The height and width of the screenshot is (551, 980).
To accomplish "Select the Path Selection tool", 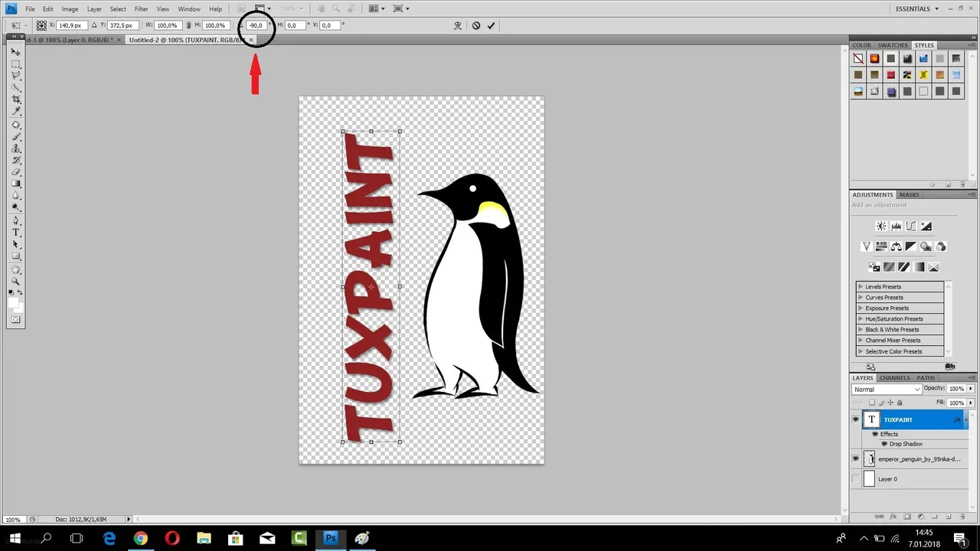I will point(15,243).
